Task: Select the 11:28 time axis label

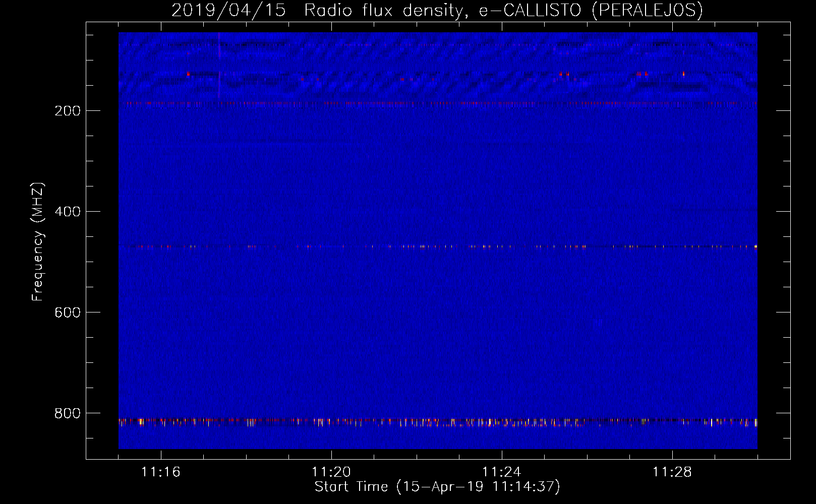Action: point(672,472)
